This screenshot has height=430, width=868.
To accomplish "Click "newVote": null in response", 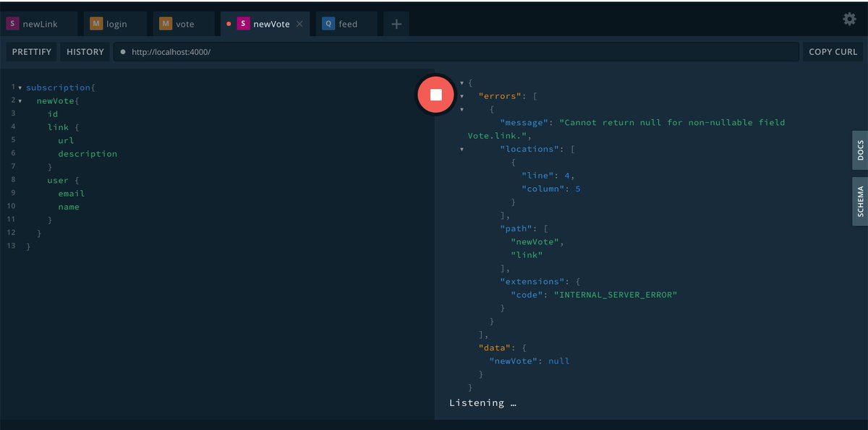I will pos(529,361).
